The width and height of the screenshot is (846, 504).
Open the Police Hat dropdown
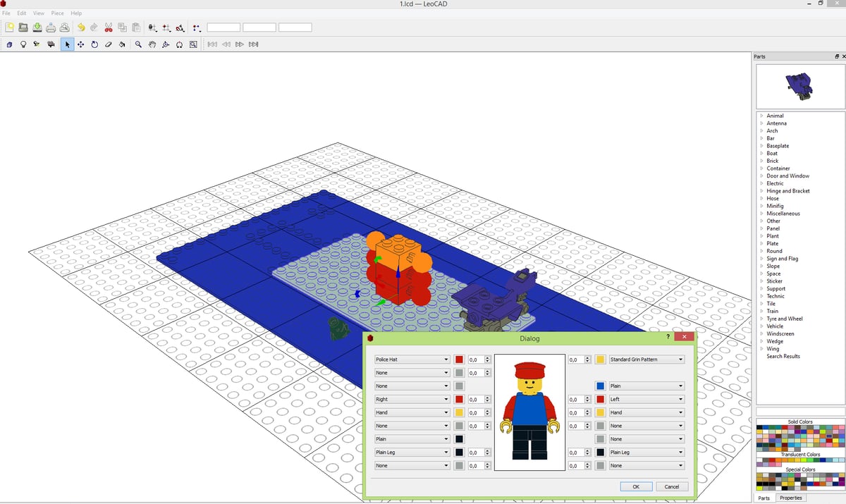point(412,359)
